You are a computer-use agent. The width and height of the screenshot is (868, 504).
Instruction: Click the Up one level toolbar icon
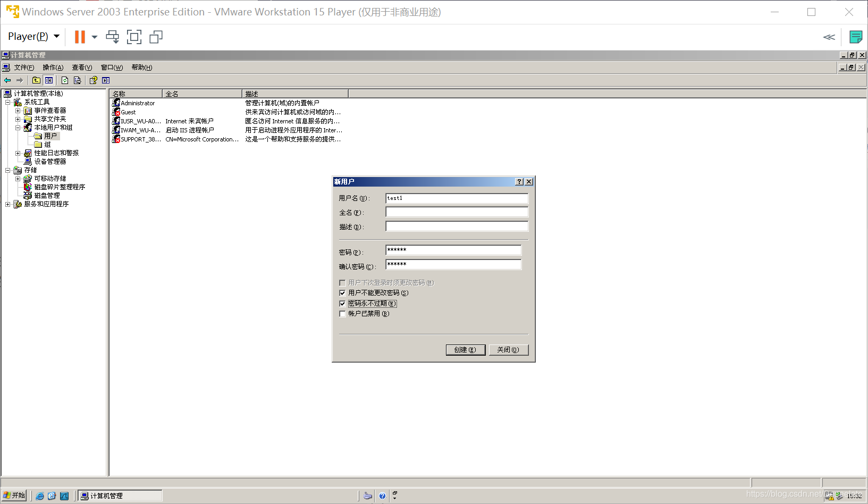[36, 80]
